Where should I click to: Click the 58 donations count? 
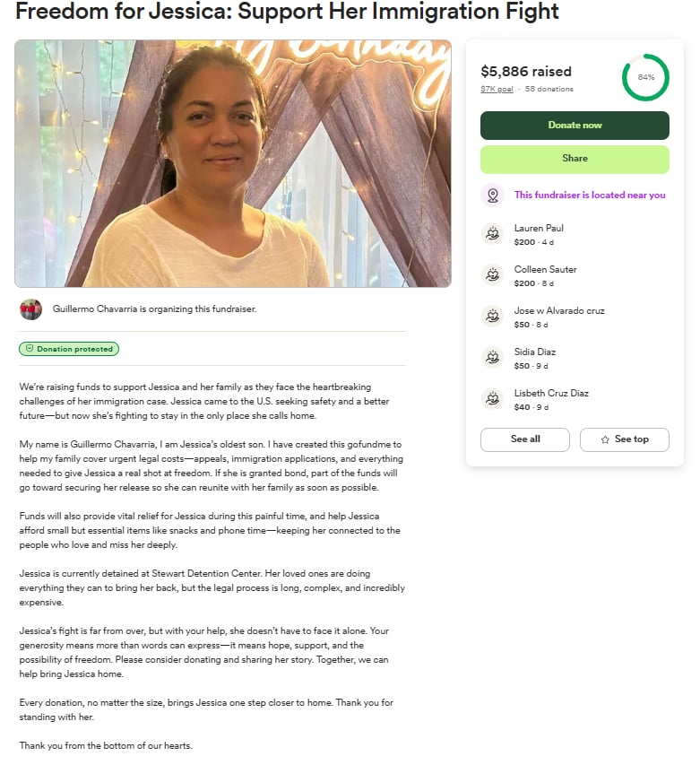[x=549, y=90]
